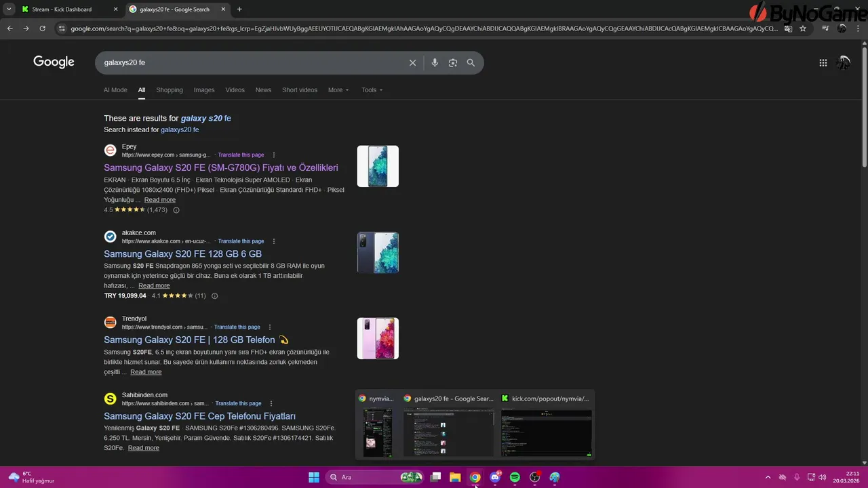The image size is (868, 488).
Task: Open Spotify from the taskbar
Action: pyautogui.click(x=515, y=477)
